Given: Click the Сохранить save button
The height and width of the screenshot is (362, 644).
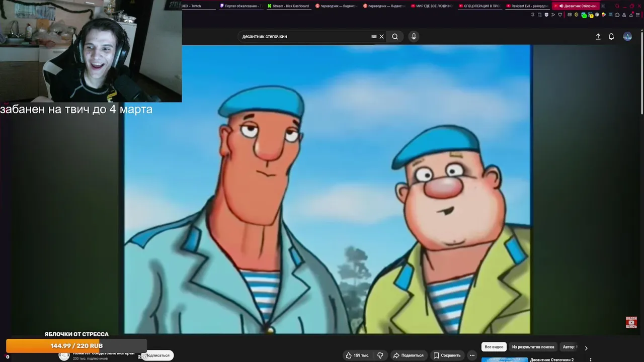Looking at the screenshot, I should click(447, 355).
